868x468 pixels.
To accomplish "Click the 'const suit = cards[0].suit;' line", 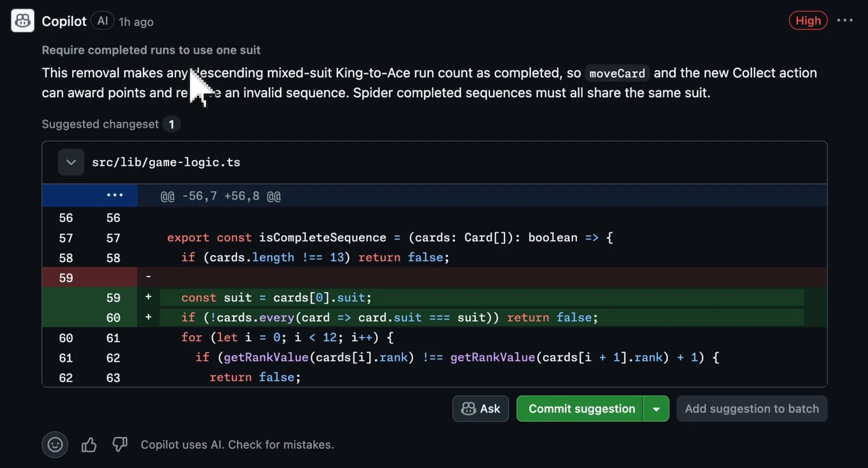I will click(x=276, y=298).
